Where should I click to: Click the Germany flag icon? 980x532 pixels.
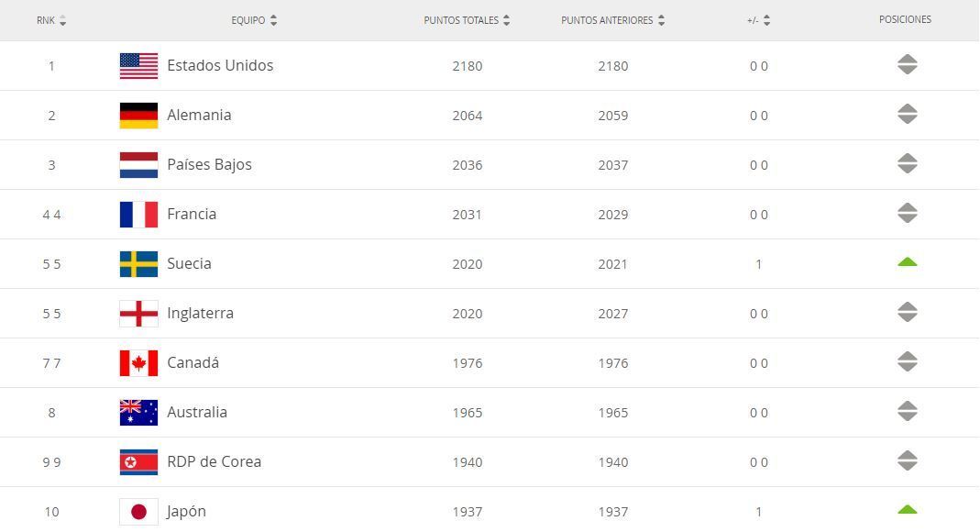pos(138,115)
